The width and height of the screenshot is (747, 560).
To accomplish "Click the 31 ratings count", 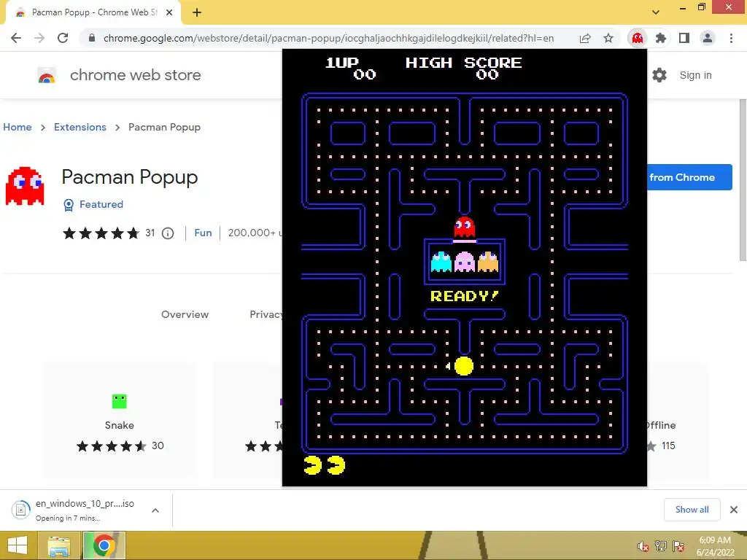I will 150,233.
